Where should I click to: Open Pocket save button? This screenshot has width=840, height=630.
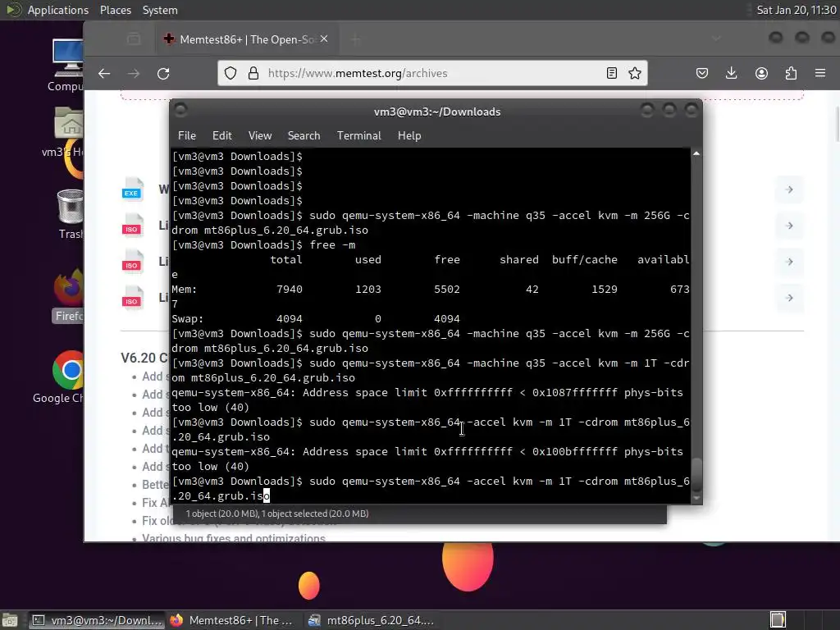pos(702,73)
